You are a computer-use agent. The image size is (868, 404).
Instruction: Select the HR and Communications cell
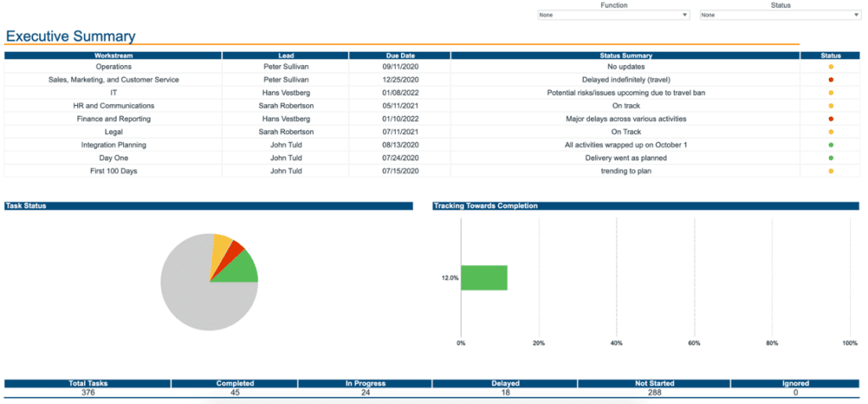114,106
